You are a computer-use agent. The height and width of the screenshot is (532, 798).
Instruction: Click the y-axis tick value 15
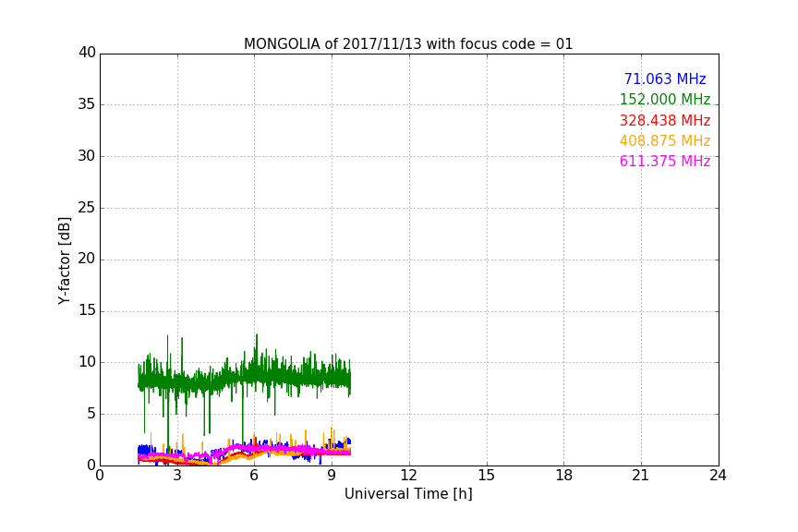click(x=87, y=310)
